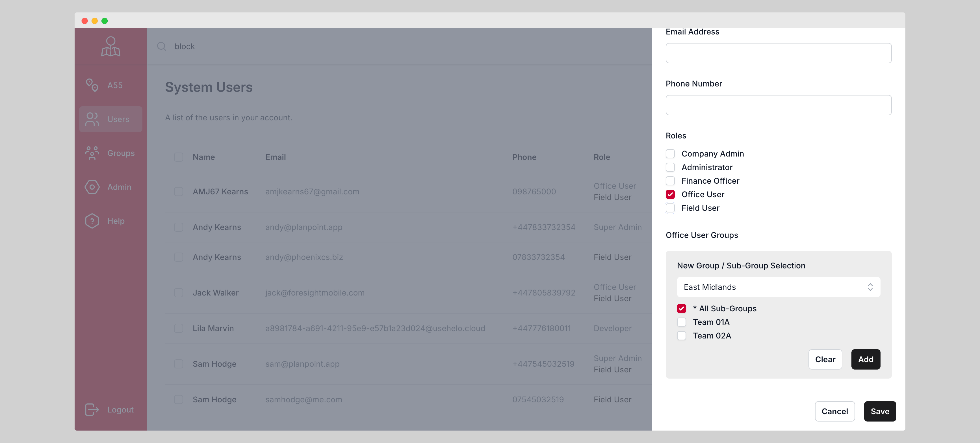The image size is (980, 443).
Task: Open the Admin menu item
Action: coord(119,187)
